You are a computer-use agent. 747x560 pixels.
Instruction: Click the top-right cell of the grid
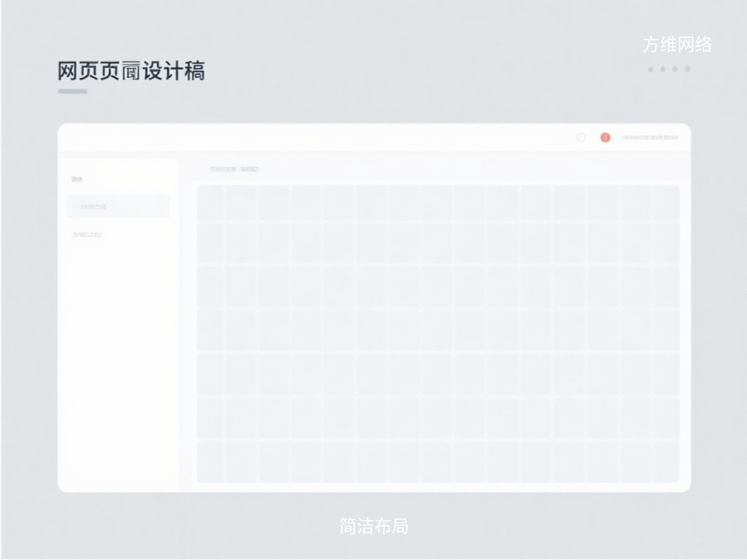(x=666, y=203)
